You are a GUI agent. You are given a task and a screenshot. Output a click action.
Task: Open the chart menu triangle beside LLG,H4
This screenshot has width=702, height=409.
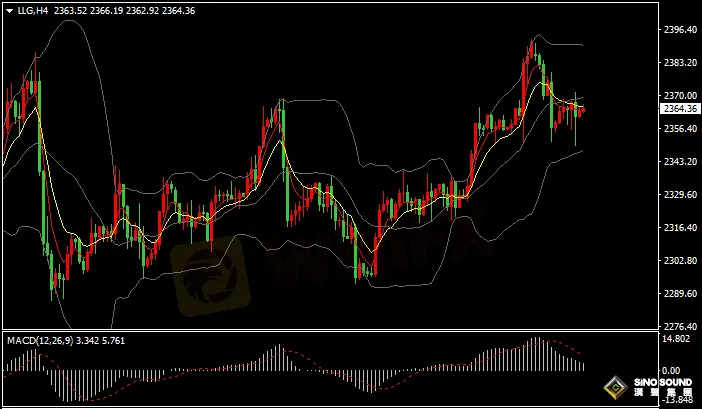[9, 11]
